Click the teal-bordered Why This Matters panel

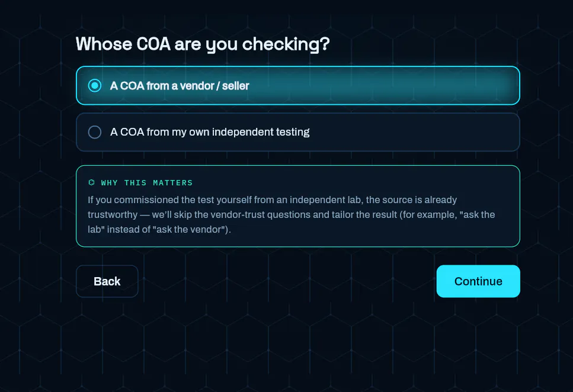(x=298, y=206)
